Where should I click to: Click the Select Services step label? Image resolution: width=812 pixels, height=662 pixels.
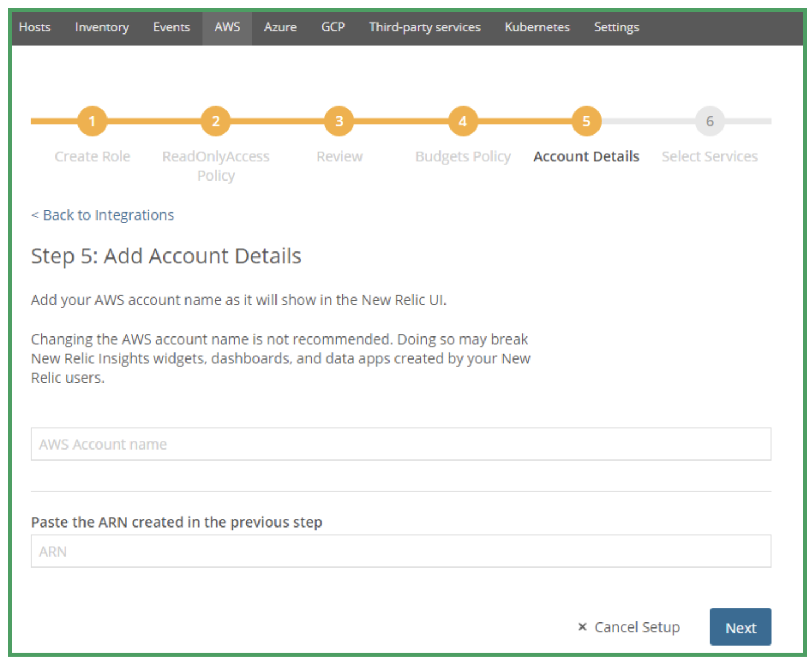tap(709, 156)
